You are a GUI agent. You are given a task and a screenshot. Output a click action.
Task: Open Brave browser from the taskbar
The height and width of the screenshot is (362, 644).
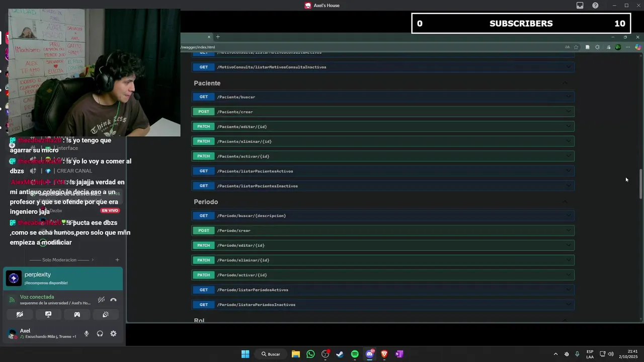pos(384,354)
